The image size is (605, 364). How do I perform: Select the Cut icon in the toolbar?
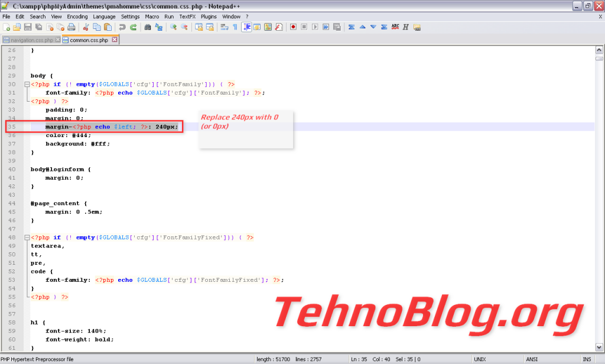tap(86, 27)
